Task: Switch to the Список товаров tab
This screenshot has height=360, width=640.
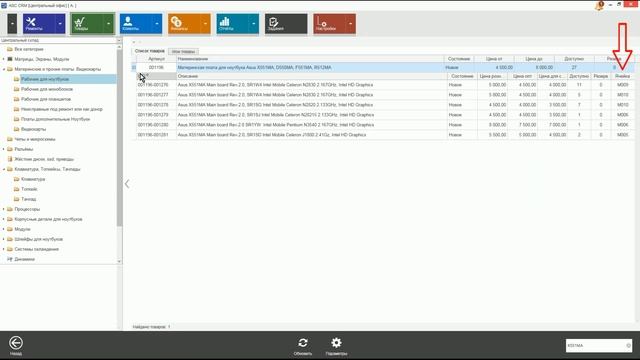Action: coord(149,51)
